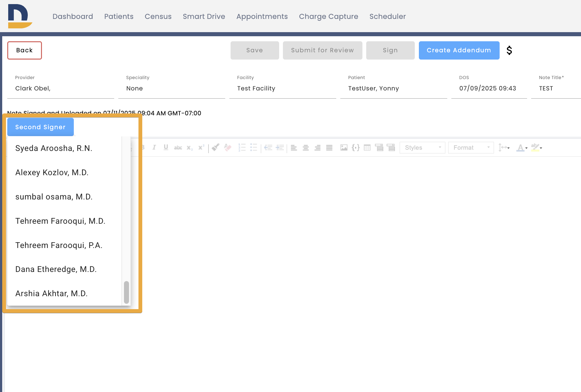Select sumbal osama, M.D.

pos(64,197)
